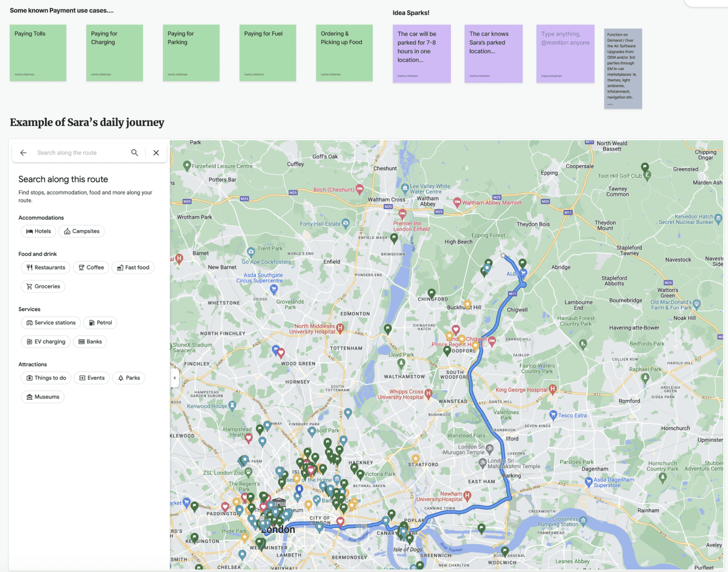728x572 pixels.
Task: Click the Raphael Park green pin
Action: (645, 378)
